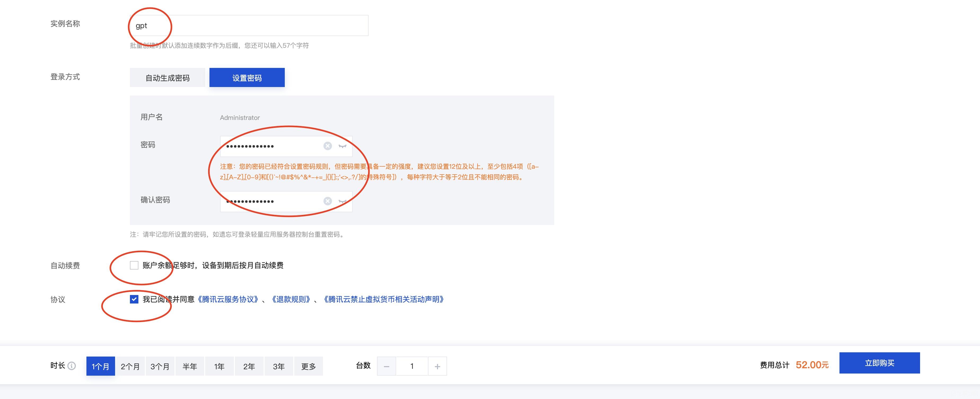Choose the 3年 duration option
Image resolution: width=980 pixels, height=399 pixels.
click(x=279, y=366)
